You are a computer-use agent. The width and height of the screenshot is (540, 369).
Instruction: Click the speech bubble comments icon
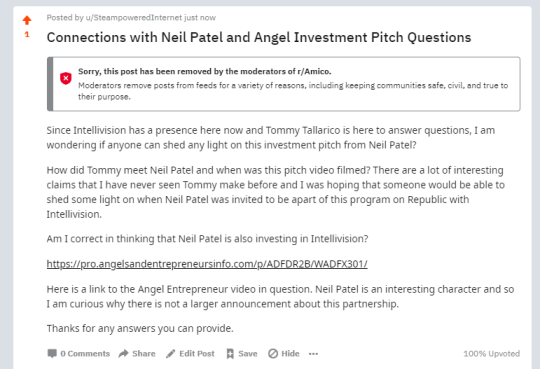click(52, 353)
